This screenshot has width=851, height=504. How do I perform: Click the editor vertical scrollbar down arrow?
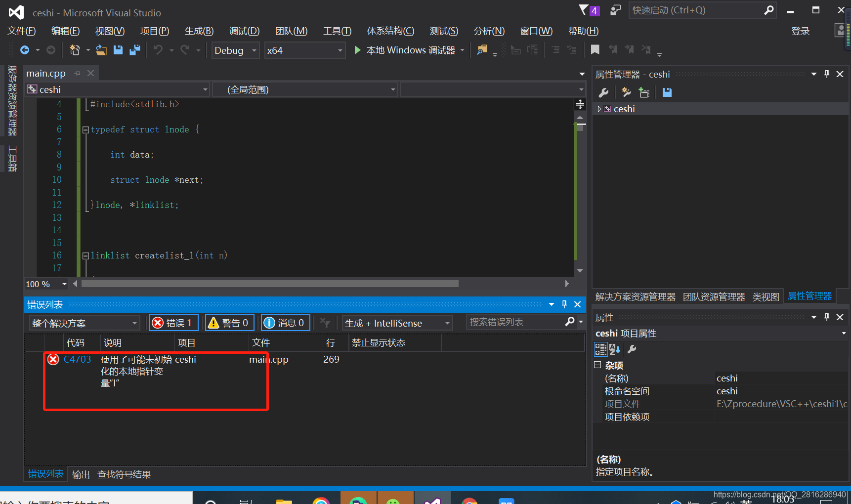pos(580,270)
